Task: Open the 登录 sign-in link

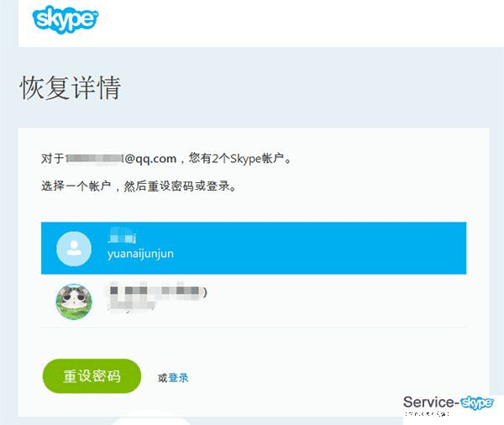Action: (x=179, y=378)
